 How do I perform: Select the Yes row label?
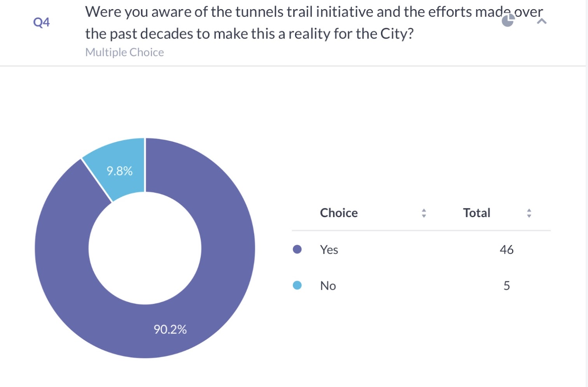pos(329,250)
